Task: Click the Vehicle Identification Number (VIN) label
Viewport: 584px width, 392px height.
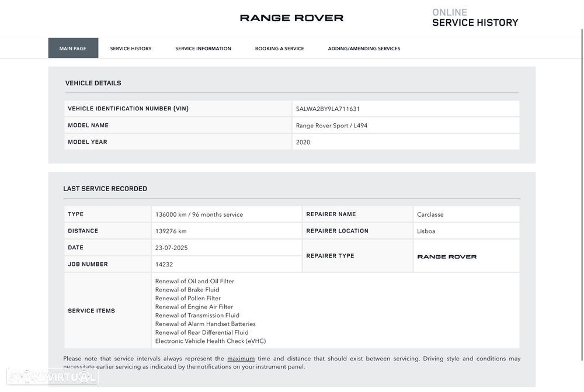Action: point(128,109)
